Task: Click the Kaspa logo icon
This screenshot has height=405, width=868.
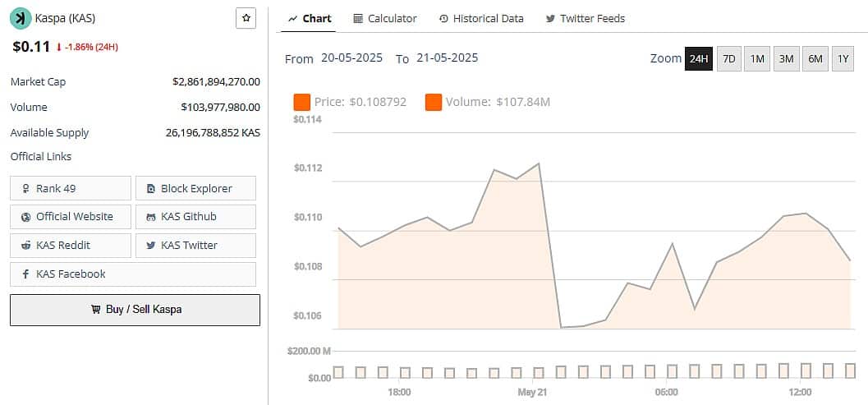Action: 21,18
